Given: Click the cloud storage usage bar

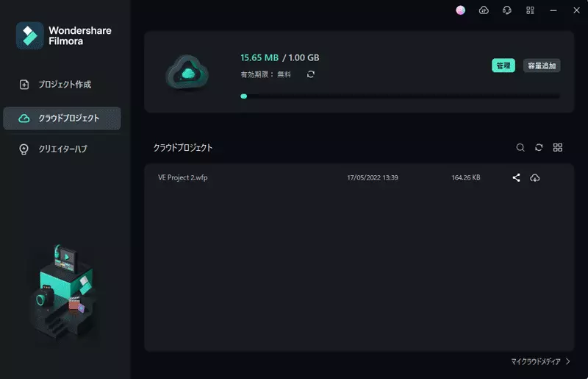Looking at the screenshot, I should (400, 96).
